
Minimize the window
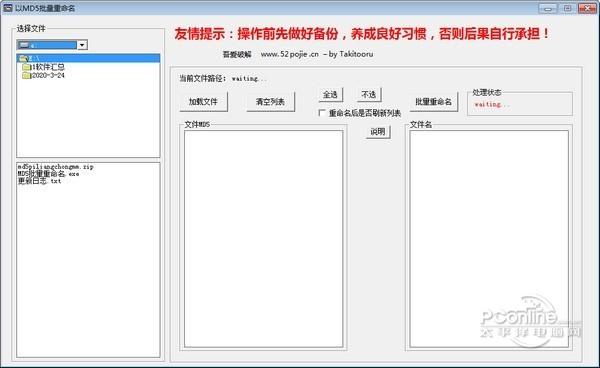548,8
